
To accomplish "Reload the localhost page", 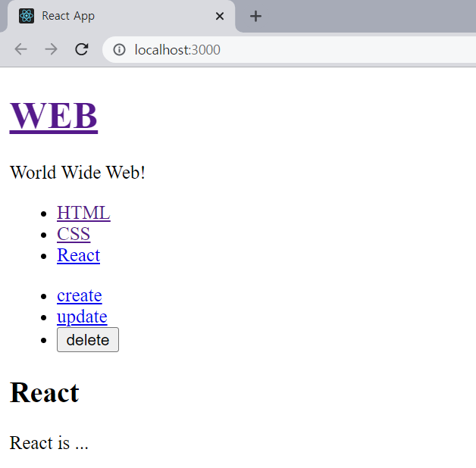I will click(82, 49).
